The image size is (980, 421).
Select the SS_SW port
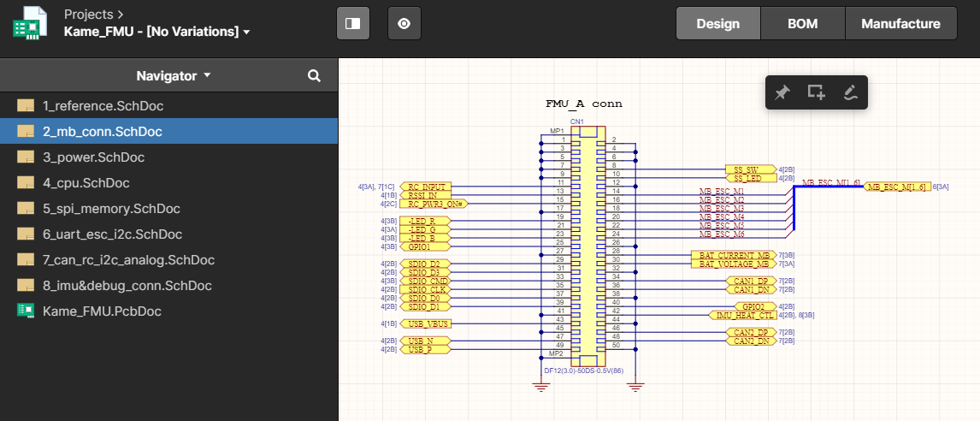coord(752,169)
